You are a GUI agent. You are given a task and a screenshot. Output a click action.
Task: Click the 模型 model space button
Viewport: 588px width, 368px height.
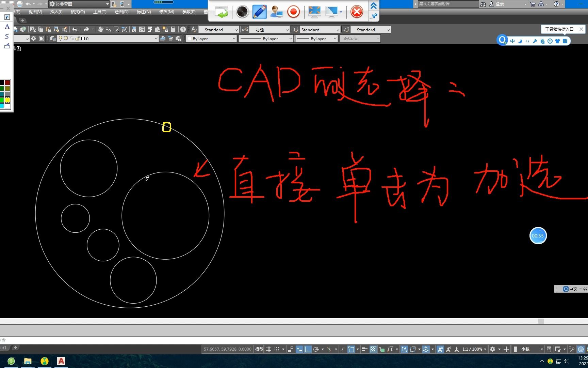259,349
